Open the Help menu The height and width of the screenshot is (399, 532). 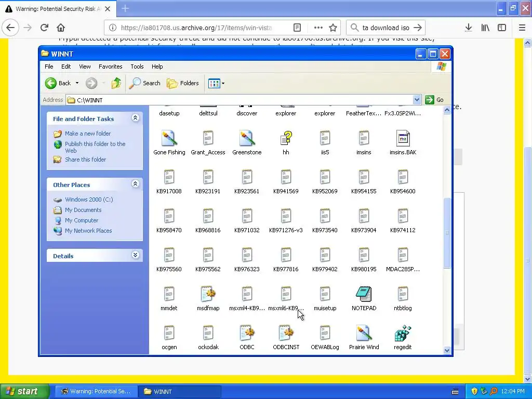click(157, 66)
